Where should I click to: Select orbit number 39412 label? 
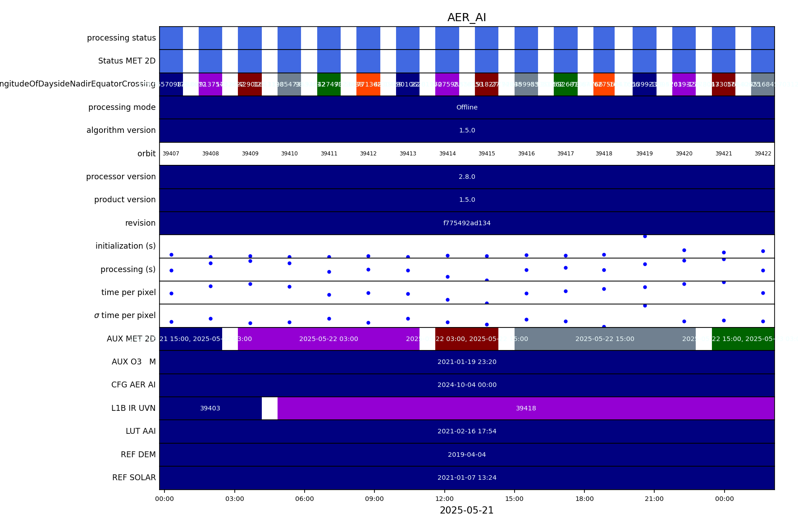(368, 154)
